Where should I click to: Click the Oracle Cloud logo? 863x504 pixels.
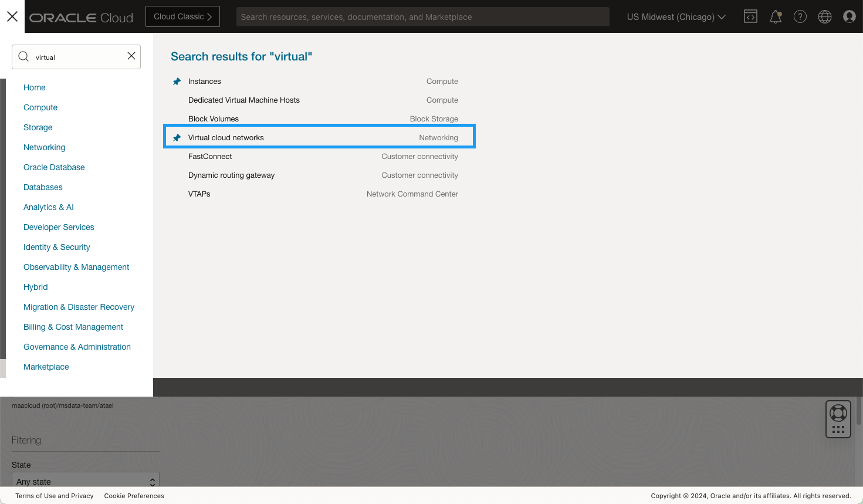(x=81, y=17)
